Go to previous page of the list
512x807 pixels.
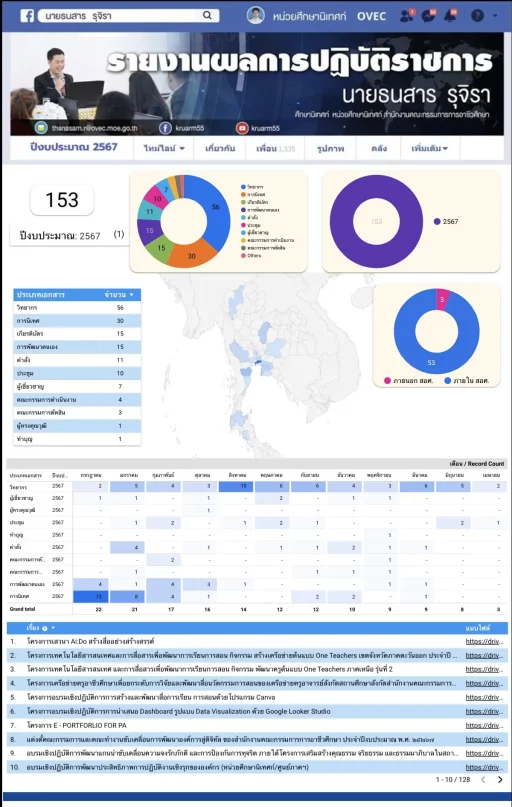click(x=483, y=780)
